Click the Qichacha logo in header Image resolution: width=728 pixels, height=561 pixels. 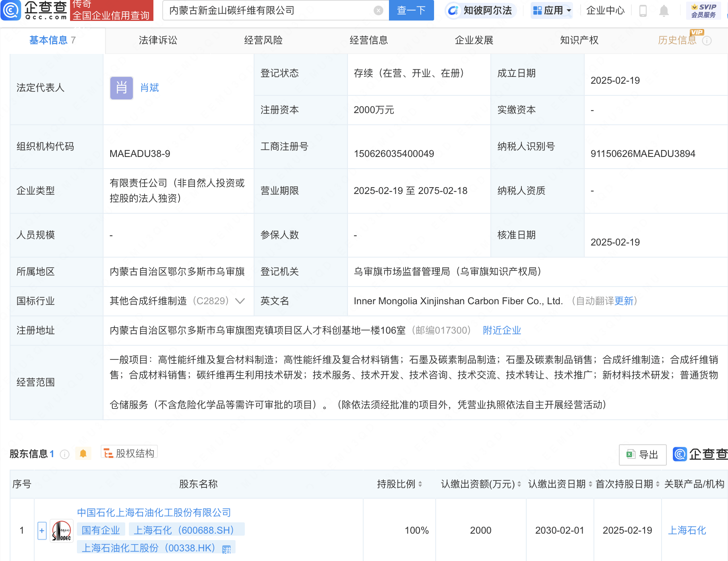(x=34, y=10)
